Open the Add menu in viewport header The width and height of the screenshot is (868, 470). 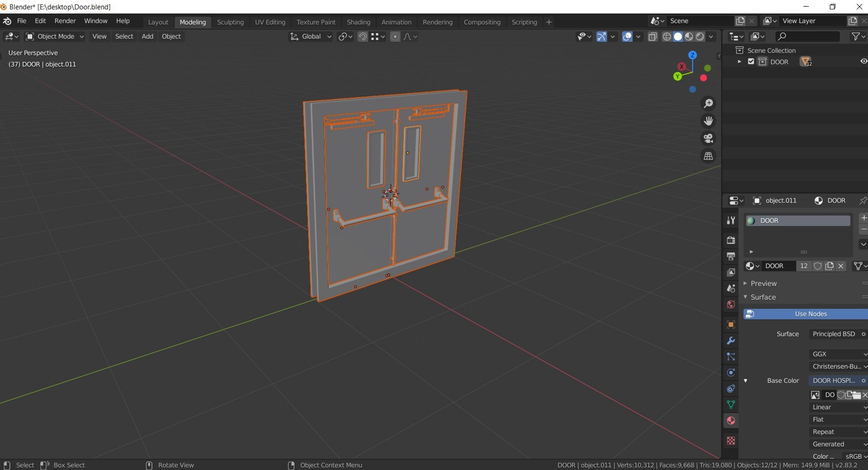(147, 37)
